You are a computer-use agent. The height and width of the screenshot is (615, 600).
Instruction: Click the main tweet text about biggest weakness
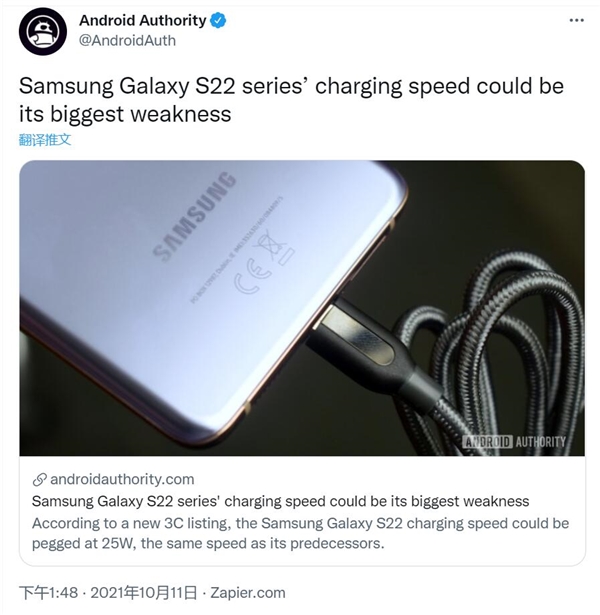(x=291, y=100)
